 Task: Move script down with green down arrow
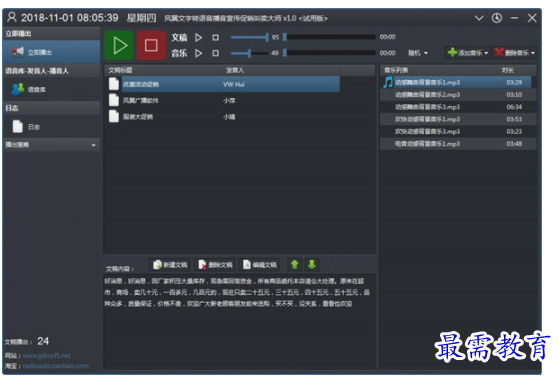tap(312, 265)
